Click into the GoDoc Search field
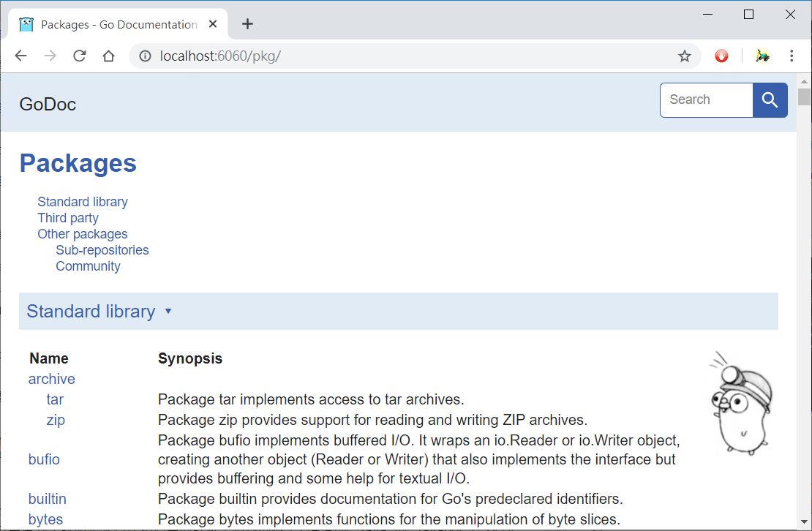Viewport: 812px width, 531px height. (x=706, y=100)
